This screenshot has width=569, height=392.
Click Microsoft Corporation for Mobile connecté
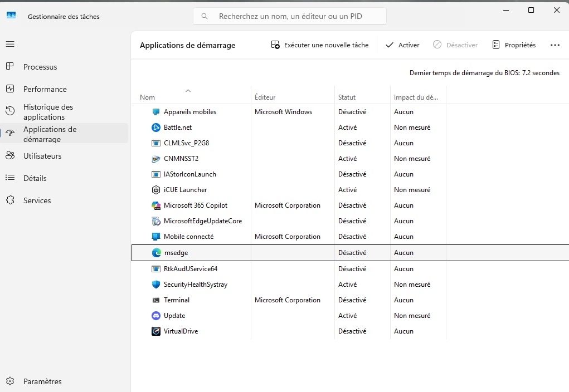tap(288, 237)
